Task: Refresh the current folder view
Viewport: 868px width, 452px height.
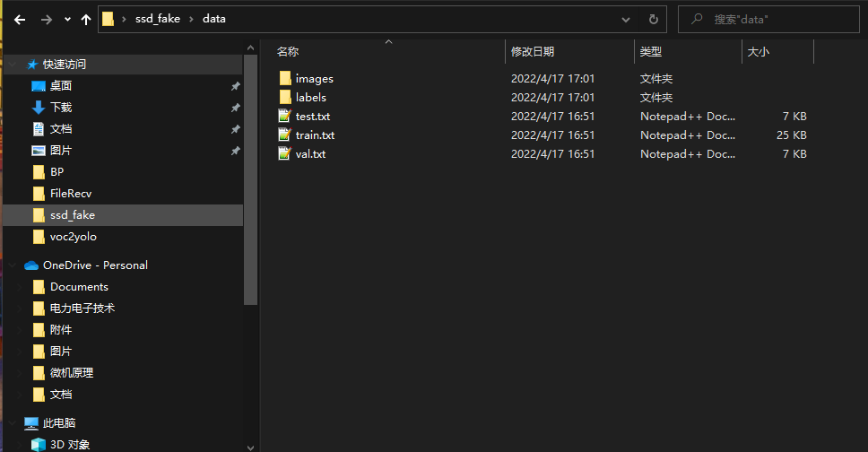Action: (x=653, y=20)
